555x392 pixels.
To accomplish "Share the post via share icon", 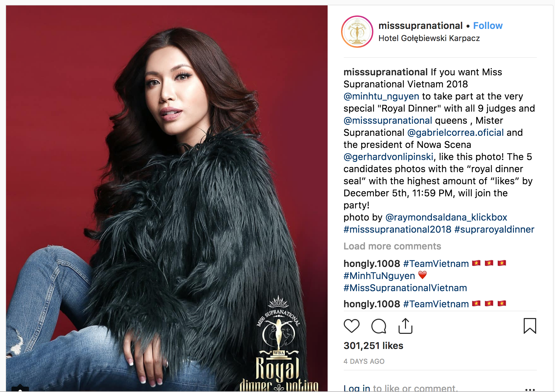I will click(x=405, y=326).
